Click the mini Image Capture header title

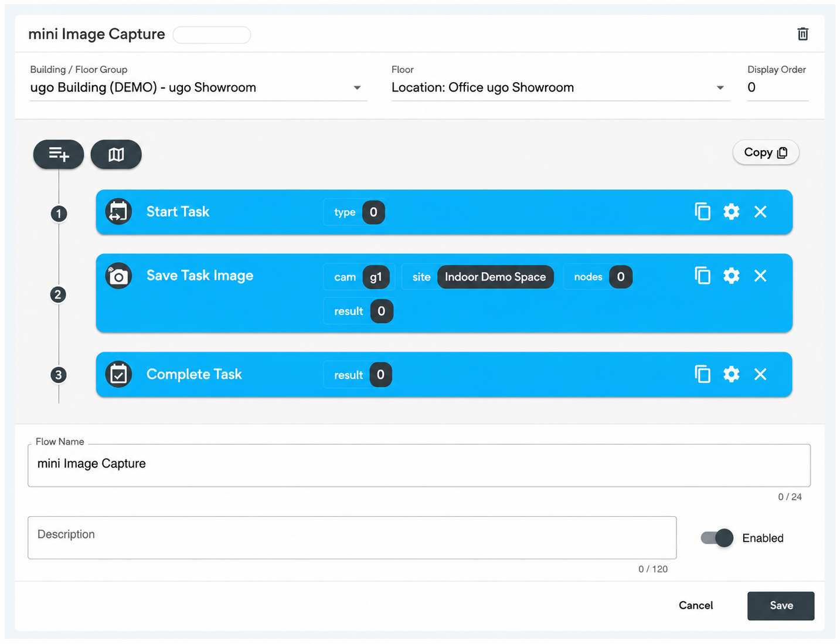click(x=97, y=34)
